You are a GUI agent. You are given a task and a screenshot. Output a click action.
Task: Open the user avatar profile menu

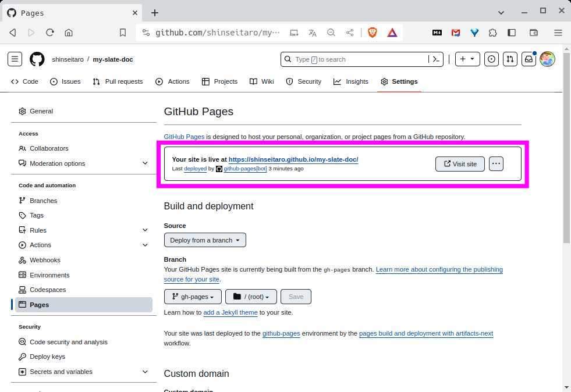tap(547, 59)
